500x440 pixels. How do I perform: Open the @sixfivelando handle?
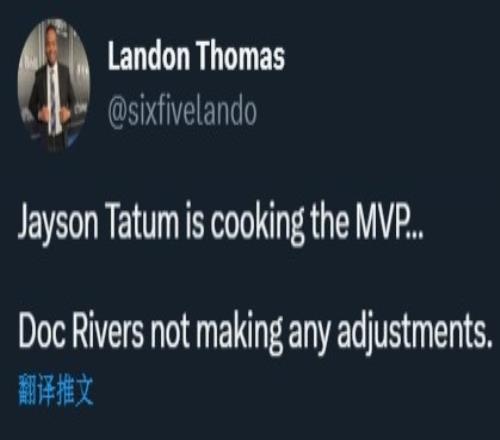(x=182, y=112)
